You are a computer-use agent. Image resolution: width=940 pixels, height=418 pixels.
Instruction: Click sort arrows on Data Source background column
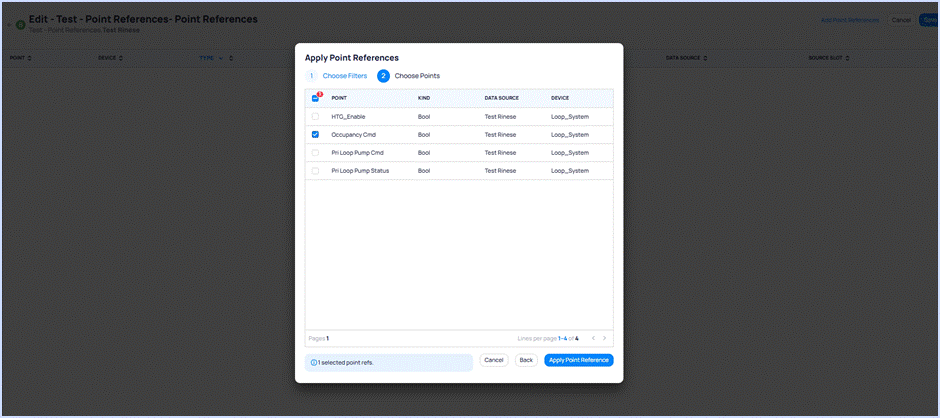[703, 58]
